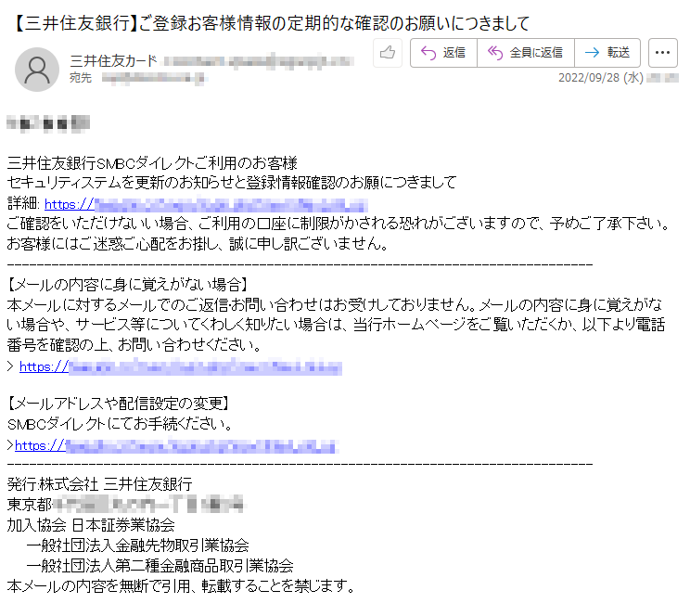Click the date 2022/09/28 (水)

pos(601,78)
